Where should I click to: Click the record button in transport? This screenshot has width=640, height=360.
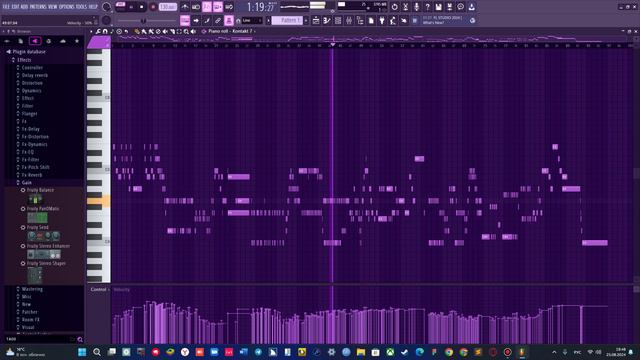(x=153, y=7)
